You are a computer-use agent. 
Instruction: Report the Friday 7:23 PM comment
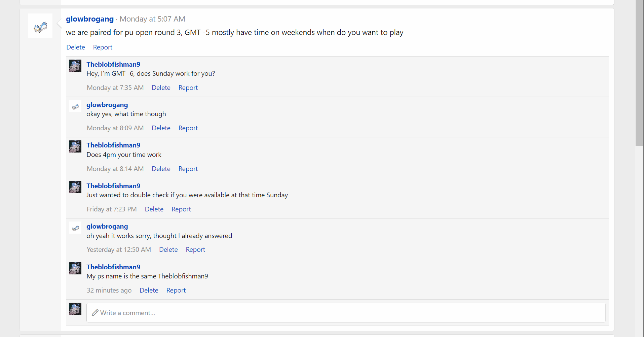coord(181,209)
